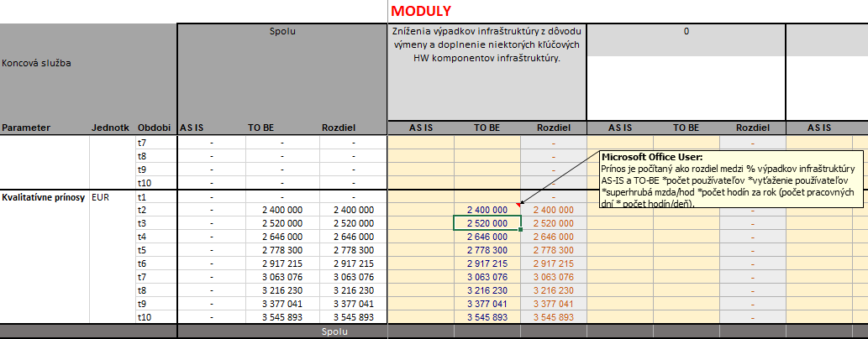The height and width of the screenshot is (339, 868).
Task: Click the fill handle of the selected cell
Action: pyautogui.click(x=520, y=230)
